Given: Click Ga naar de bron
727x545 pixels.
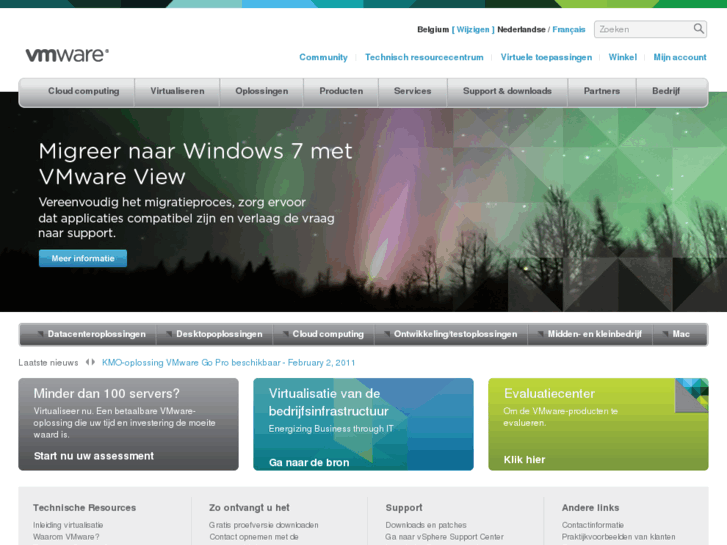Looking at the screenshot, I should pos(309,462).
